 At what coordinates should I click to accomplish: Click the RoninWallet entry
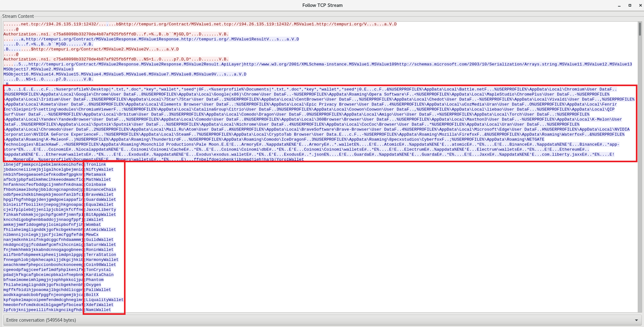click(100, 250)
